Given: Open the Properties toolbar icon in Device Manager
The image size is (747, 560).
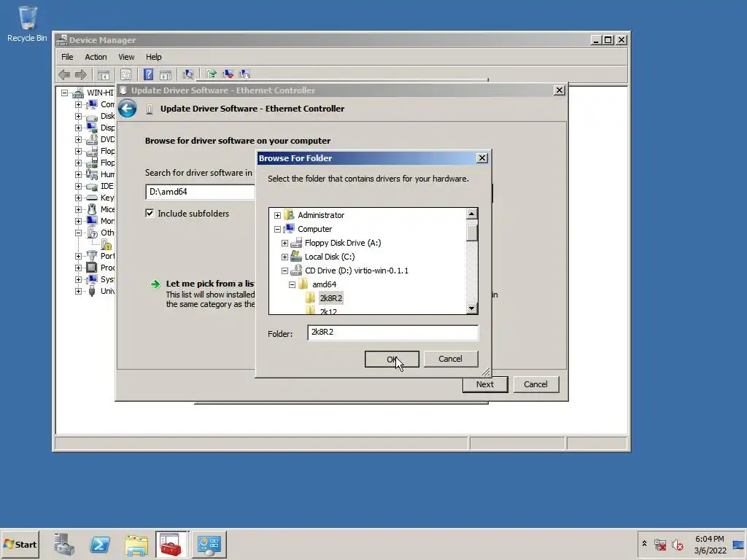Looking at the screenshot, I should pyautogui.click(x=125, y=75).
